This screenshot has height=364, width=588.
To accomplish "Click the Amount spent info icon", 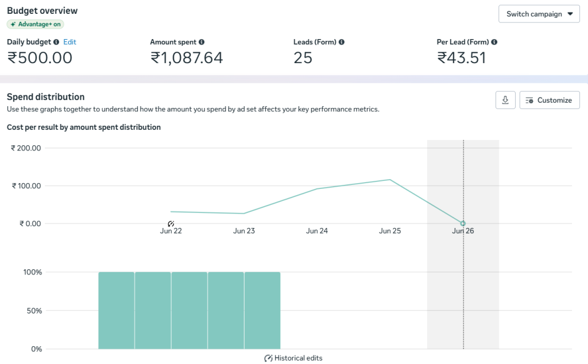I will (202, 42).
